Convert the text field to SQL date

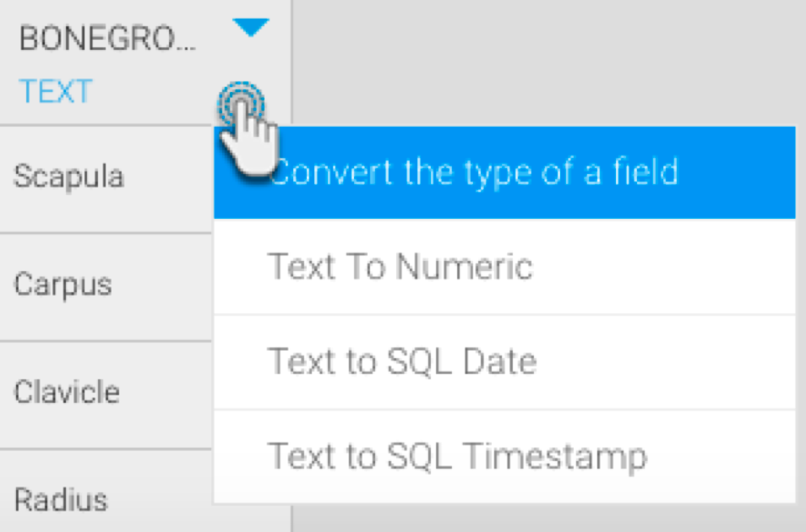point(401,361)
